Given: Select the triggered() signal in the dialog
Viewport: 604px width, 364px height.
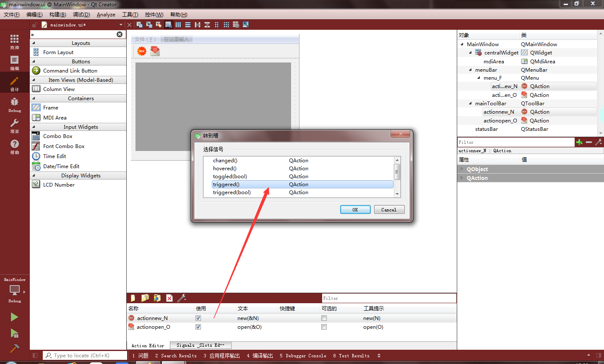Looking at the screenshot, I should click(x=226, y=184).
